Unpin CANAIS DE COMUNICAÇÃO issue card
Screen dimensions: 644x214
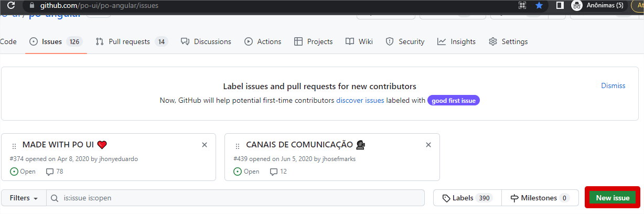[x=428, y=145]
